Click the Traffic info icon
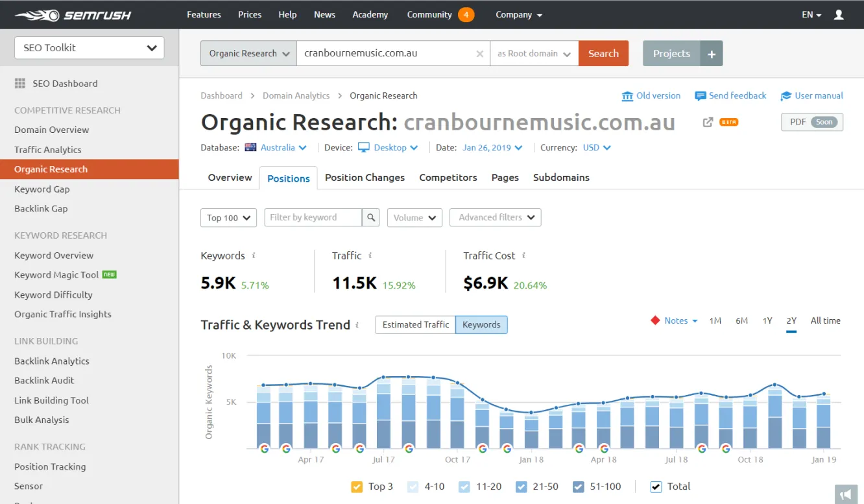Viewport: 864px width, 504px height. (x=370, y=256)
